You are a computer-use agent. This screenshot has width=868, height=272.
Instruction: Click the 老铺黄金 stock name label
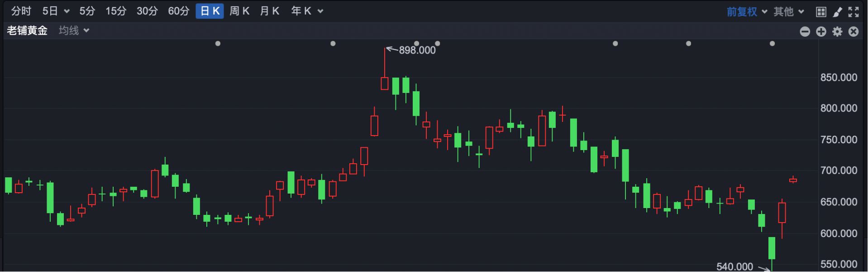click(x=27, y=30)
